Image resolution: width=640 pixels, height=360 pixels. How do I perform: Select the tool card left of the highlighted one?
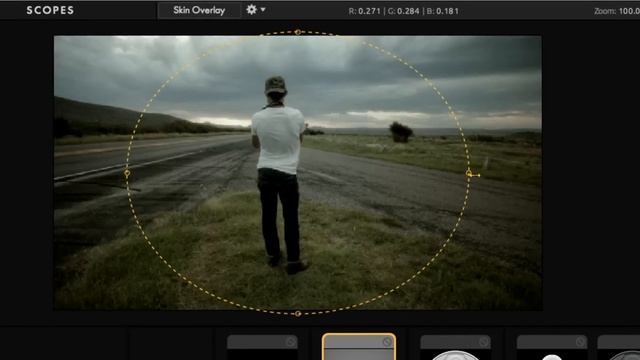tap(262, 348)
